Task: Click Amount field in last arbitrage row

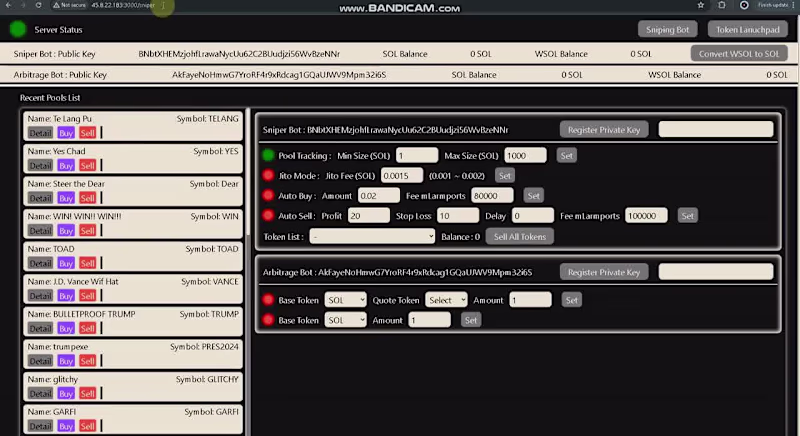Action: point(430,320)
